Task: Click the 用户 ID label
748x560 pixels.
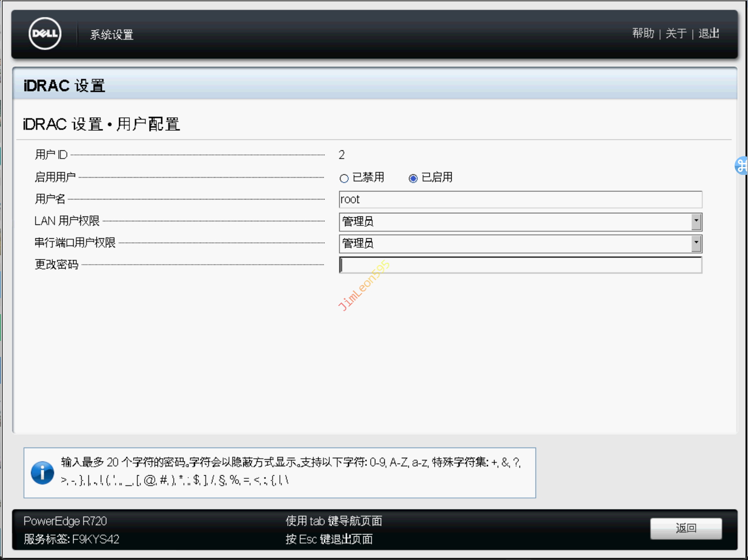Action: pos(51,155)
